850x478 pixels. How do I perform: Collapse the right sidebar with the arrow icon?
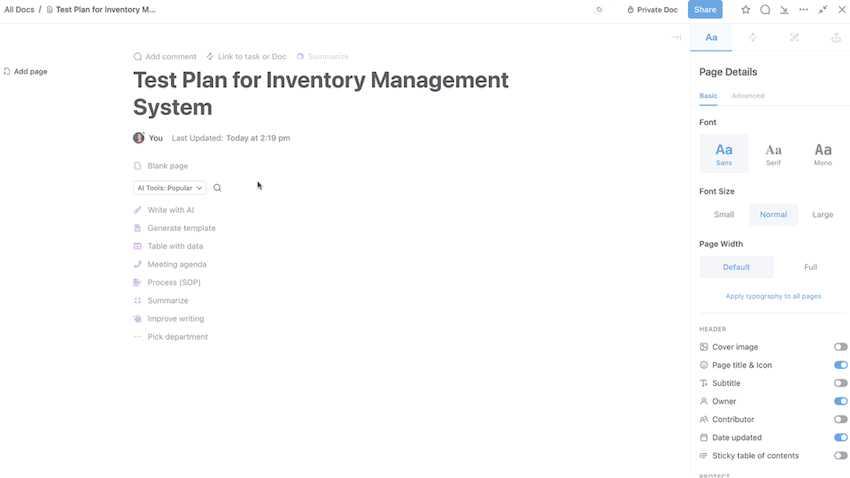pyautogui.click(x=676, y=37)
